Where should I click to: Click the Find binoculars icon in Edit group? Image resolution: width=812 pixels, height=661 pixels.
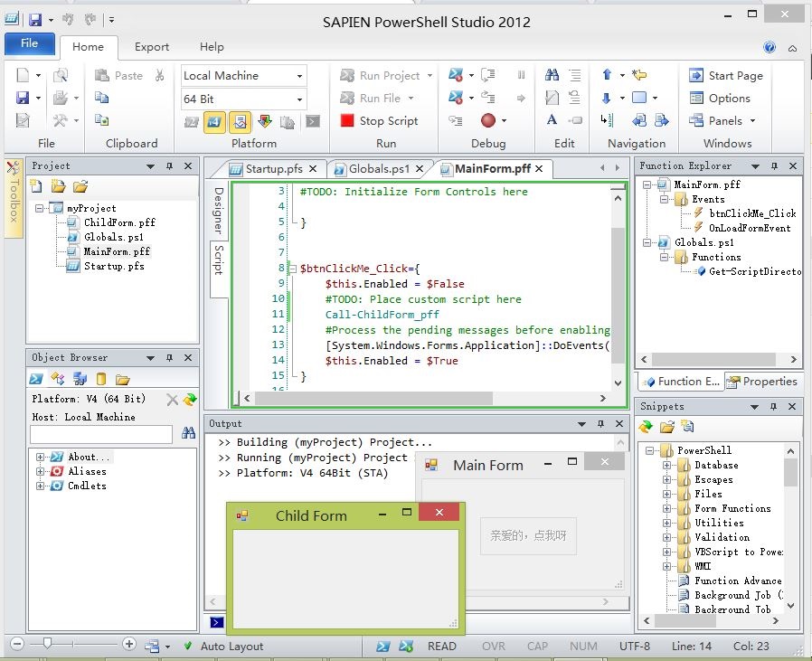pyautogui.click(x=552, y=75)
